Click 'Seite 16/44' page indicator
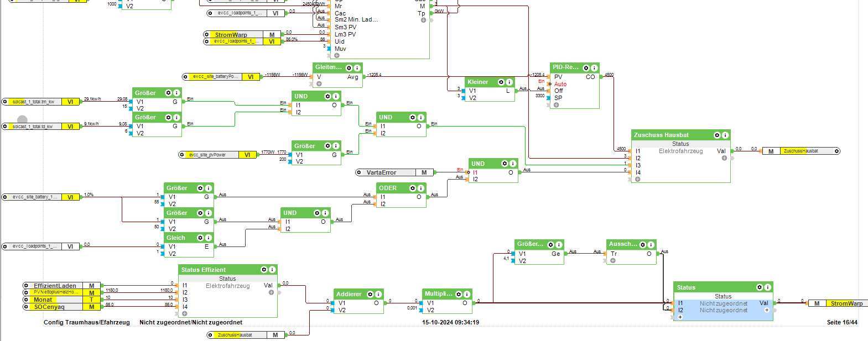The height and width of the screenshot is (341, 868). point(842,322)
